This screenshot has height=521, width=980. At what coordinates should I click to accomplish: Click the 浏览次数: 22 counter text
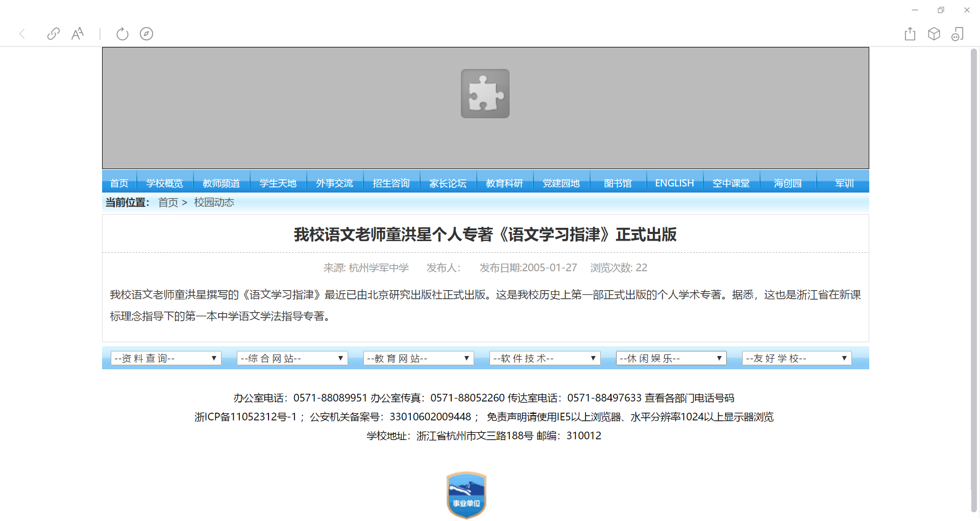click(x=619, y=268)
